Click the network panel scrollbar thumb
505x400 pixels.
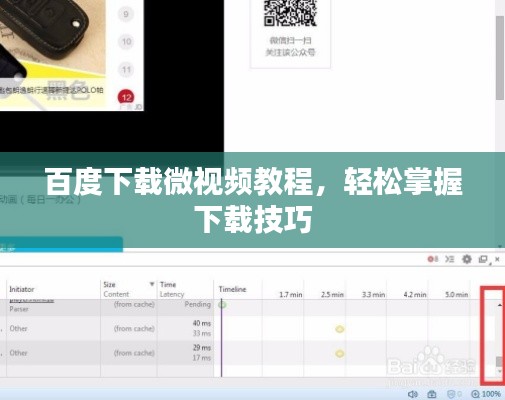point(499,361)
